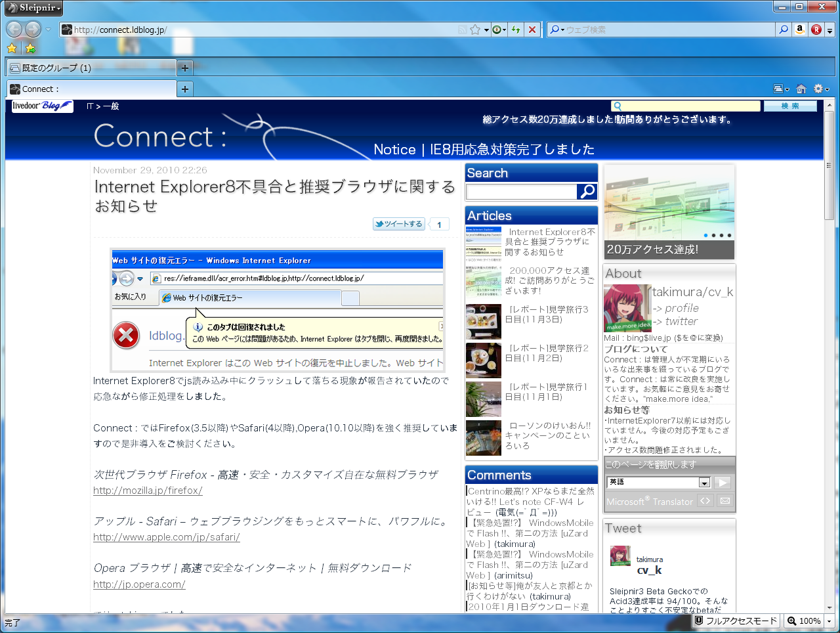Stop loading with the red X
840x633 pixels.
tap(532, 30)
